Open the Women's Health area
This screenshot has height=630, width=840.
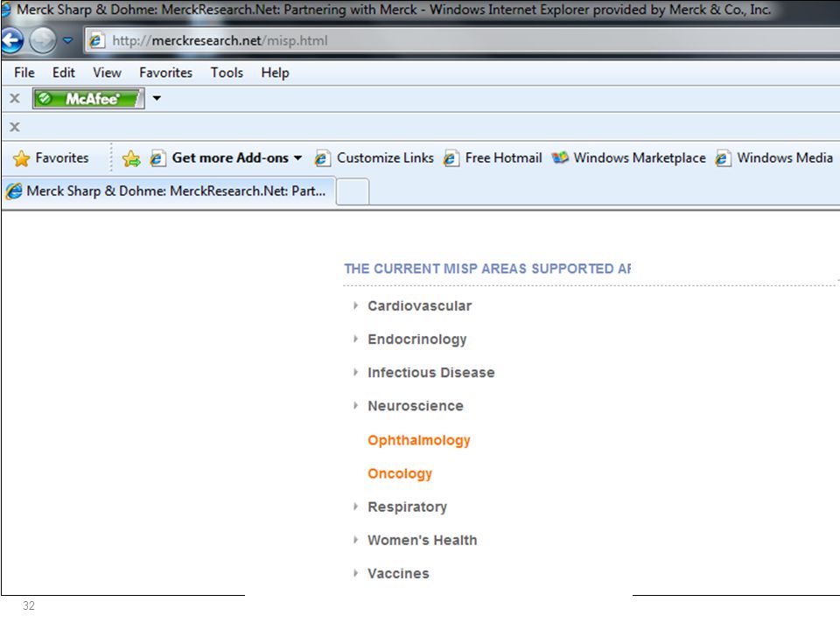click(422, 540)
